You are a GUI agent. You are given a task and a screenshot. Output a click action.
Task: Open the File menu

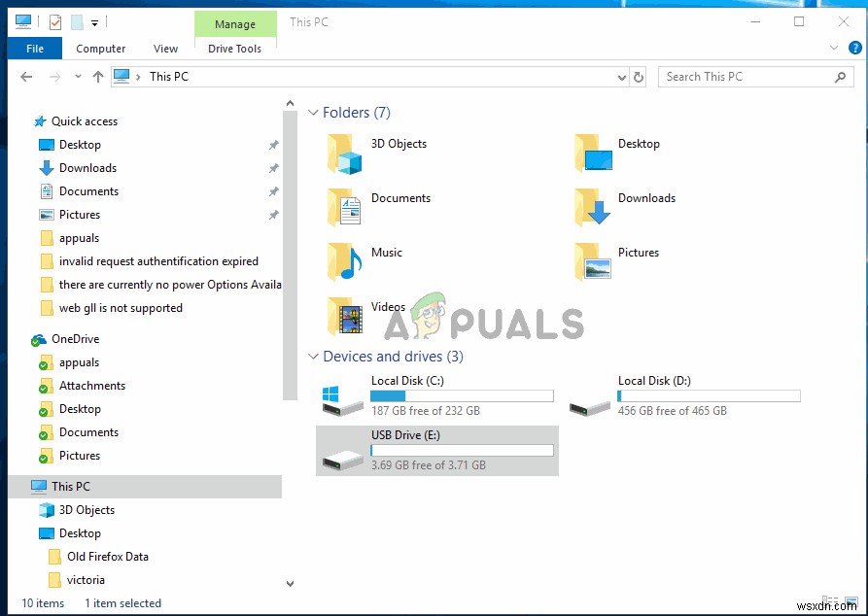click(x=34, y=48)
